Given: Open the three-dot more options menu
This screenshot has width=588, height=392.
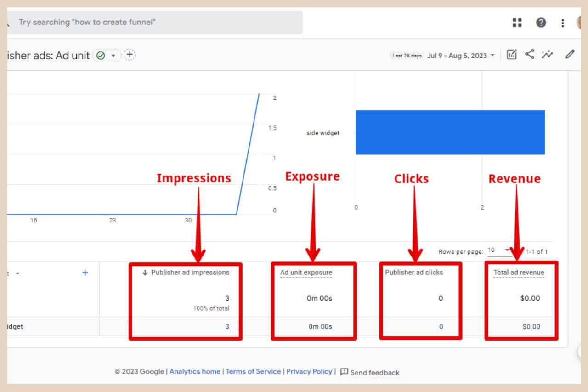Looking at the screenshot, I should 563,23.
